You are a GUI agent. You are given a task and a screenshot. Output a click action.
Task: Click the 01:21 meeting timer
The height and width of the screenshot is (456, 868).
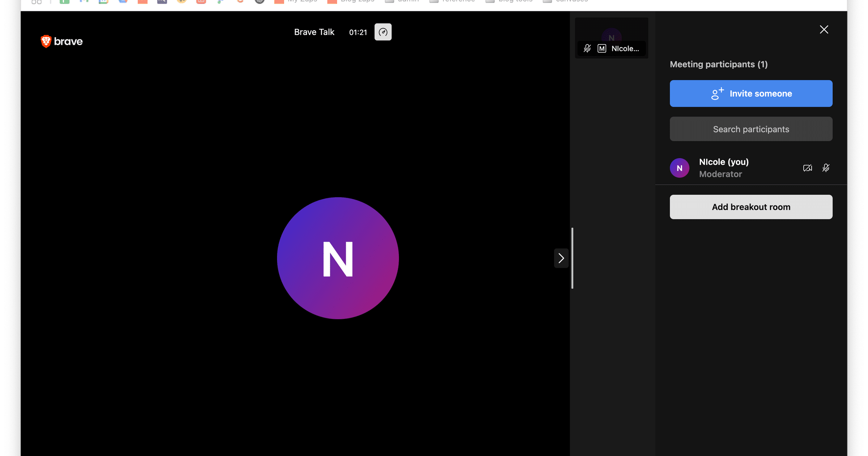point(358,33)
